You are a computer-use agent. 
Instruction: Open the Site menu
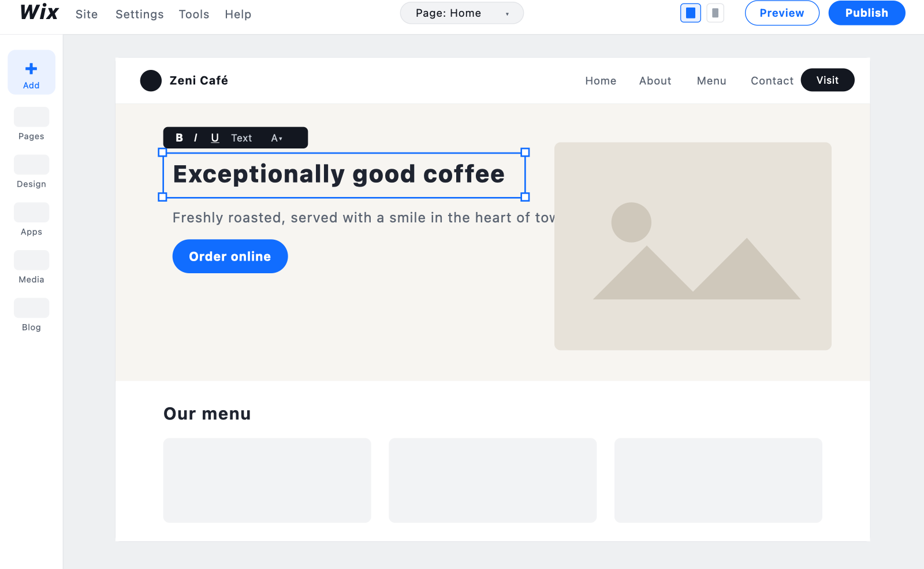coord(87,14)
